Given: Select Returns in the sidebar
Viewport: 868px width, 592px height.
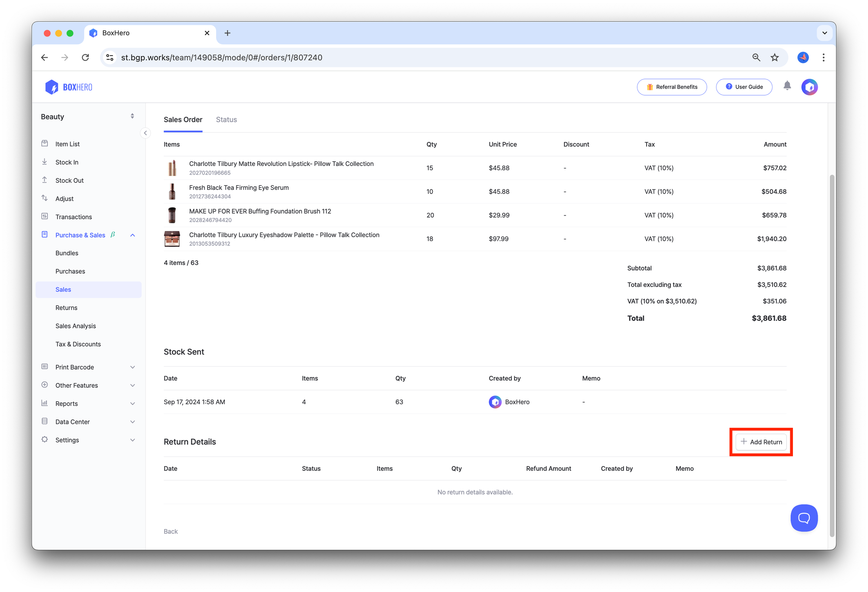Looking at the screenshot, I should 66,308.
